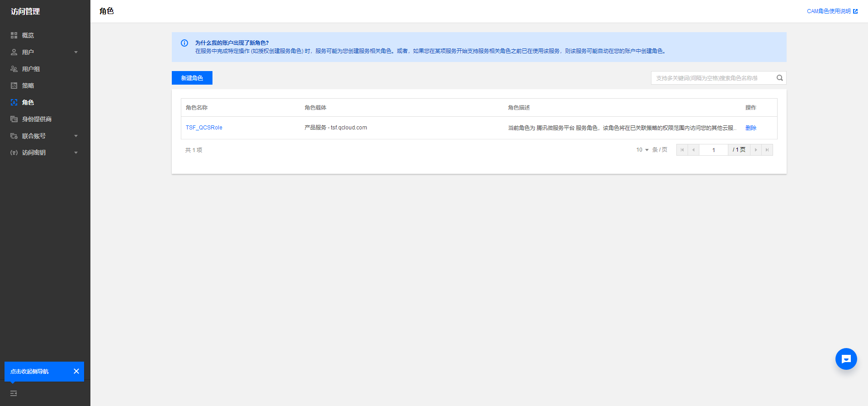The height and width of the screenshot is (406, 868).
Task: Open the floating chat support button
Action: coord(846,359)
